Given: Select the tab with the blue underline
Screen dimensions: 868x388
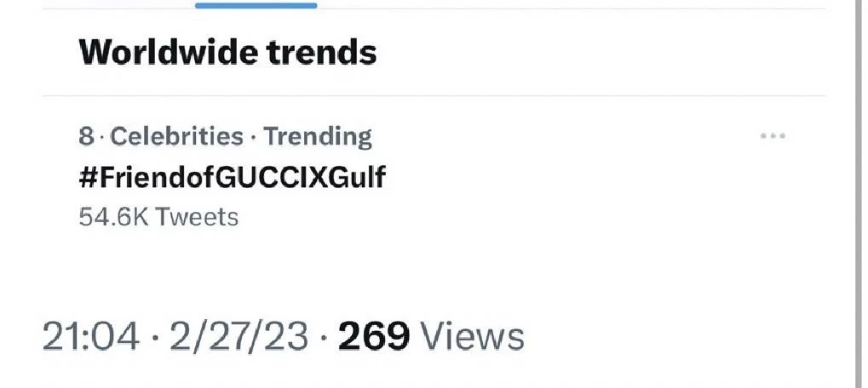Looking at the screenshot, I should (256, 5).
